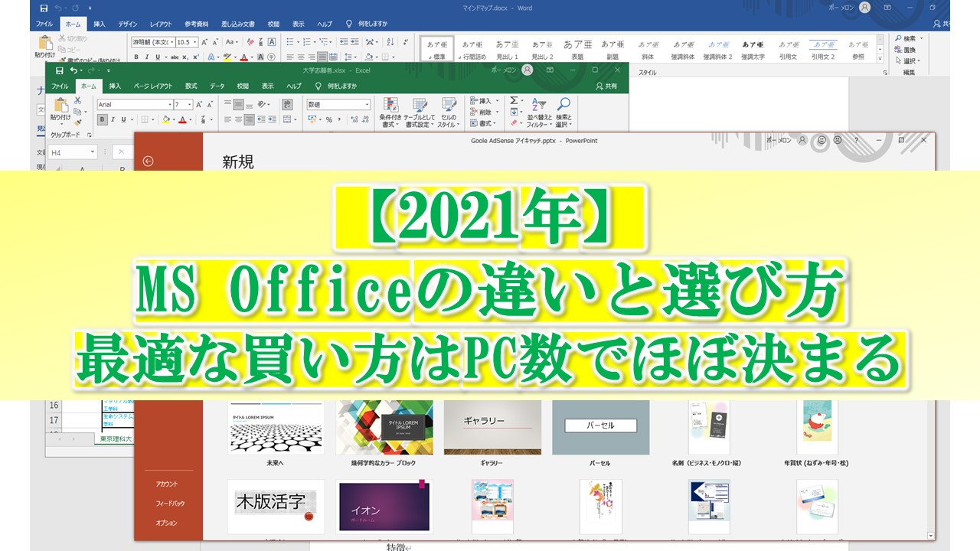The image size is (980, 551).
Task: Click the frown feedback icon in PowerPoint
Action: click(x=838, y=140)
